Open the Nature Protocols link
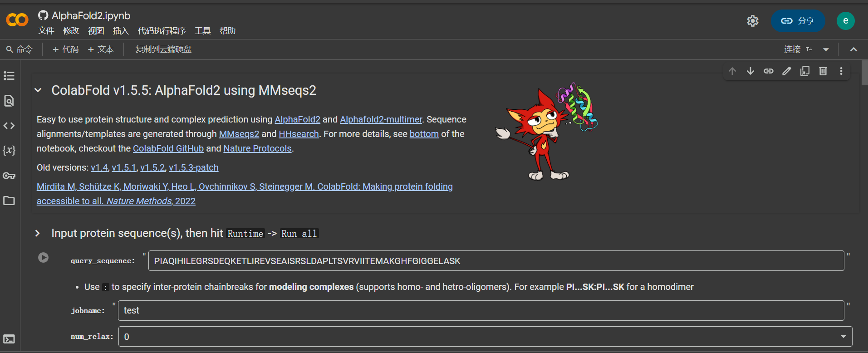This screenshot has width=868, height=353. coord(258,148)
